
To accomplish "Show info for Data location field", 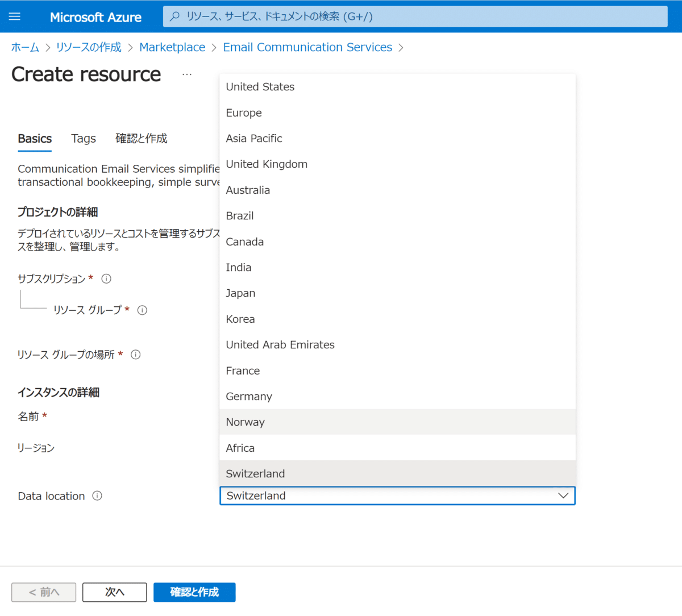I will pyautogui.click(x=97, y=496).
